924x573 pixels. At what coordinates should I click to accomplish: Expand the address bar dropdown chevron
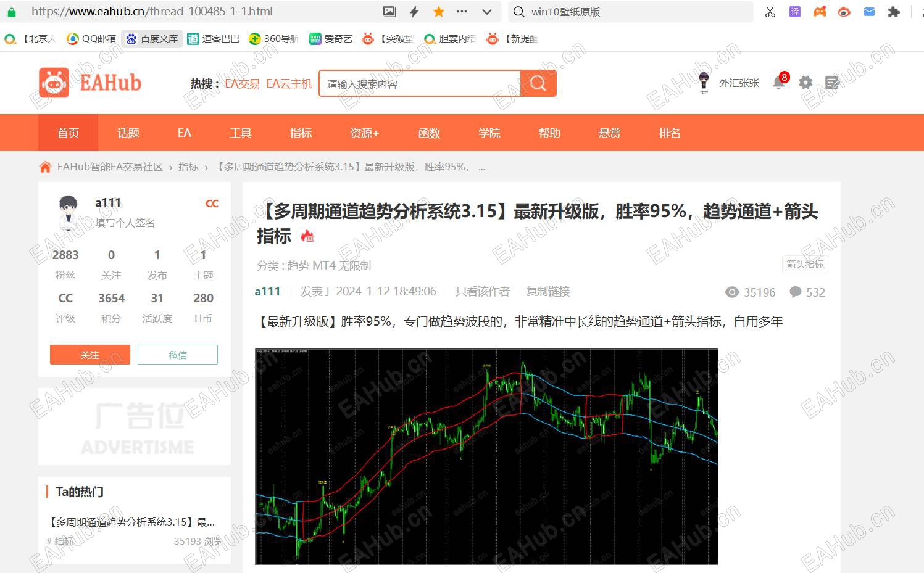[x=487, y=12]
